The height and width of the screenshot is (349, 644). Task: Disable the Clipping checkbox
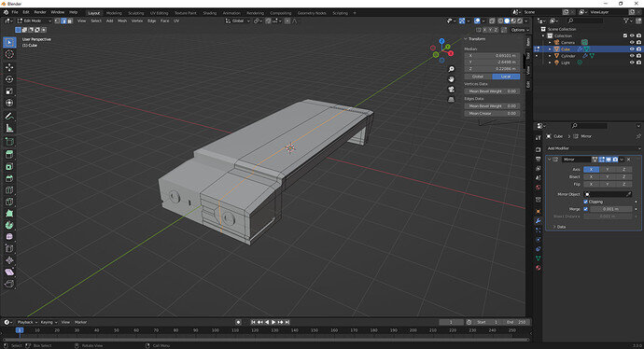click(586, 202)
